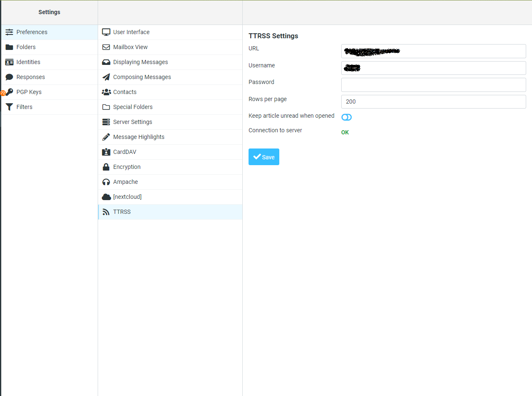Click the Identities ID card icon
Image resolution: width=532 pixels, height=396 pixels.
9,62
